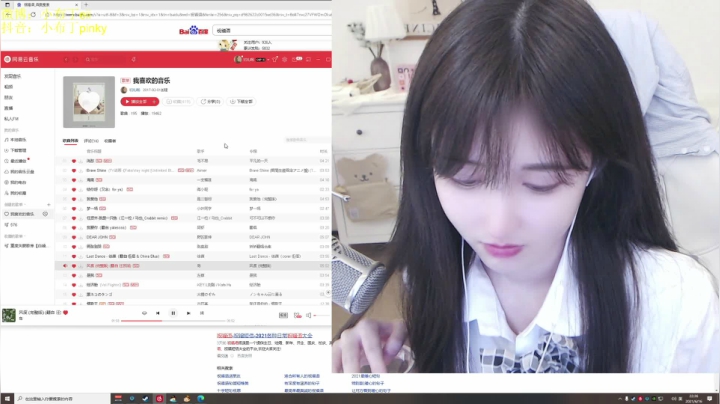Open playlist creator username link
The width and height of the screenshot is (720, 404).
click(135, 90)
